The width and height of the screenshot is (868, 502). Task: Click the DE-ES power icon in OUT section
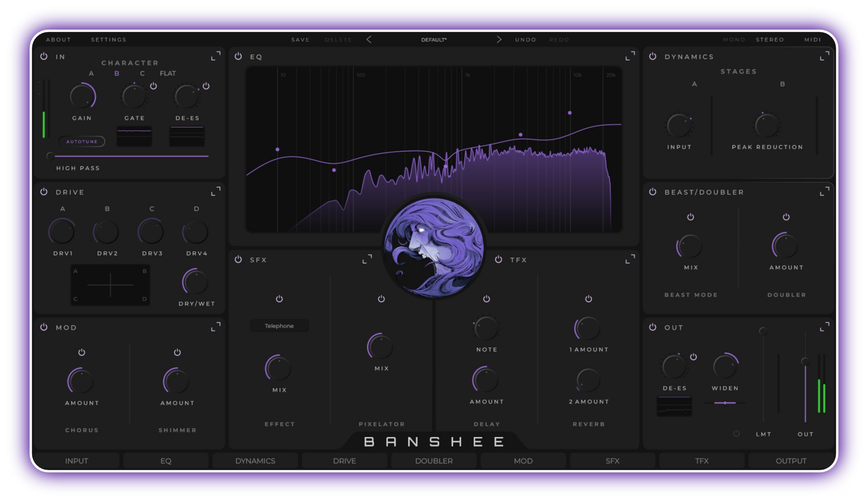pyautogui.click(x=694, y=357)
